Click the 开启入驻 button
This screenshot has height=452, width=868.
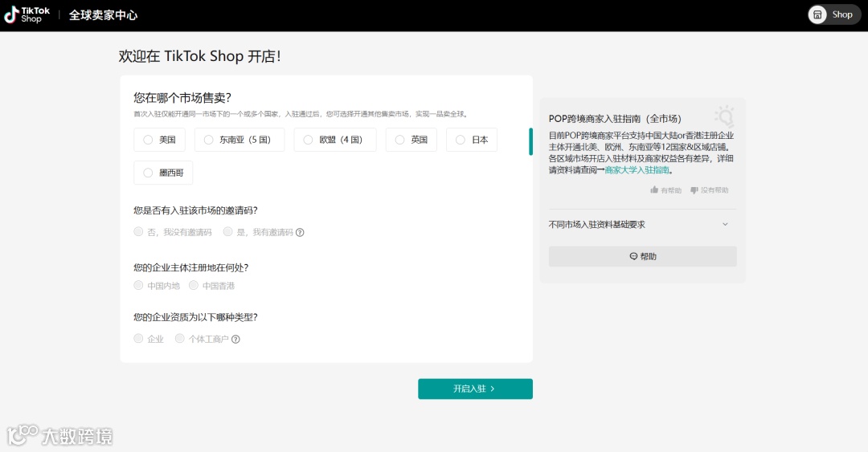[475, 389]
